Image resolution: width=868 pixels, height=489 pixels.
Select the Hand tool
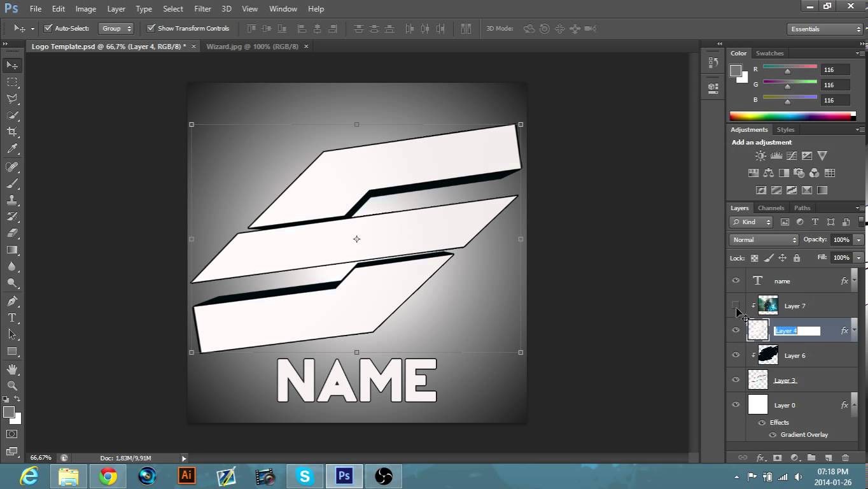tap(12, 369)
